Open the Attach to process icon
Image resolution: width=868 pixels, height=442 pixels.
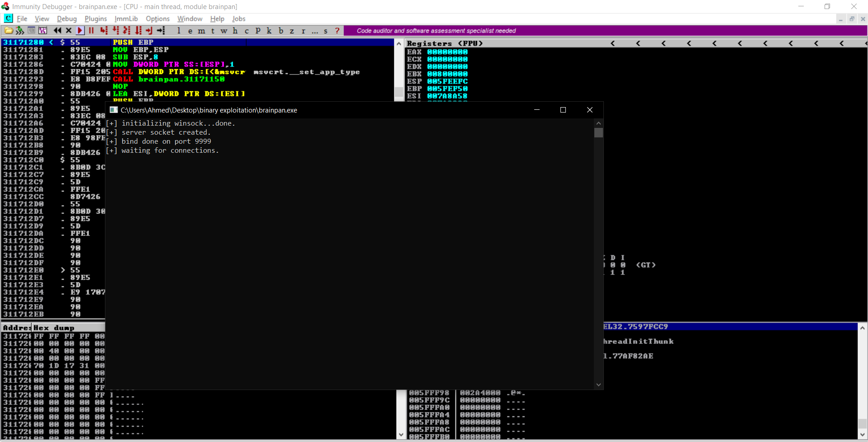(x=19, y=31)
